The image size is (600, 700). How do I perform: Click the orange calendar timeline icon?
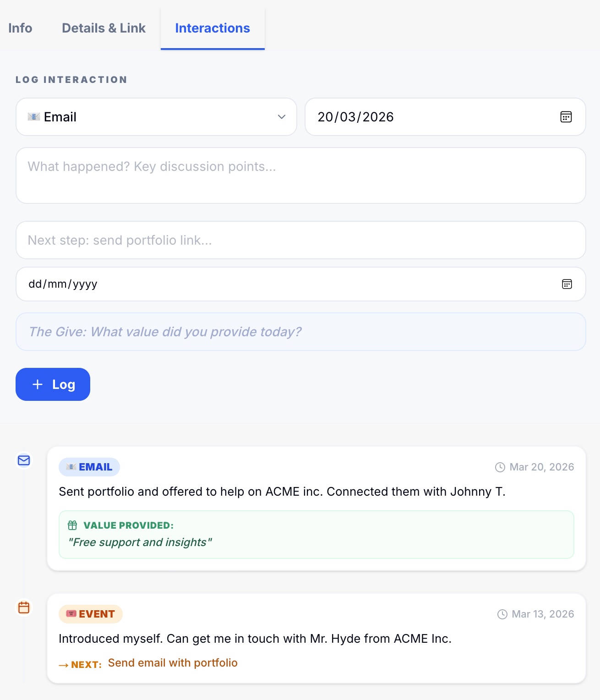[24, 607]
